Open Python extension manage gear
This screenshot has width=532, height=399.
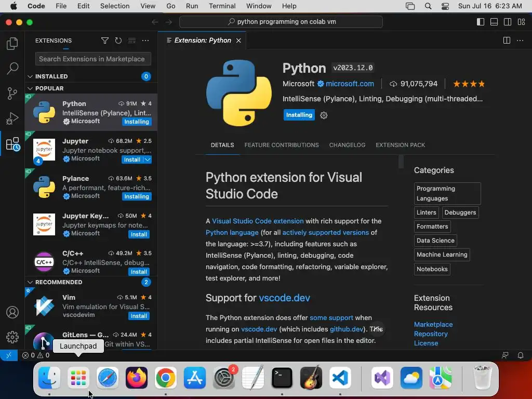324,115
